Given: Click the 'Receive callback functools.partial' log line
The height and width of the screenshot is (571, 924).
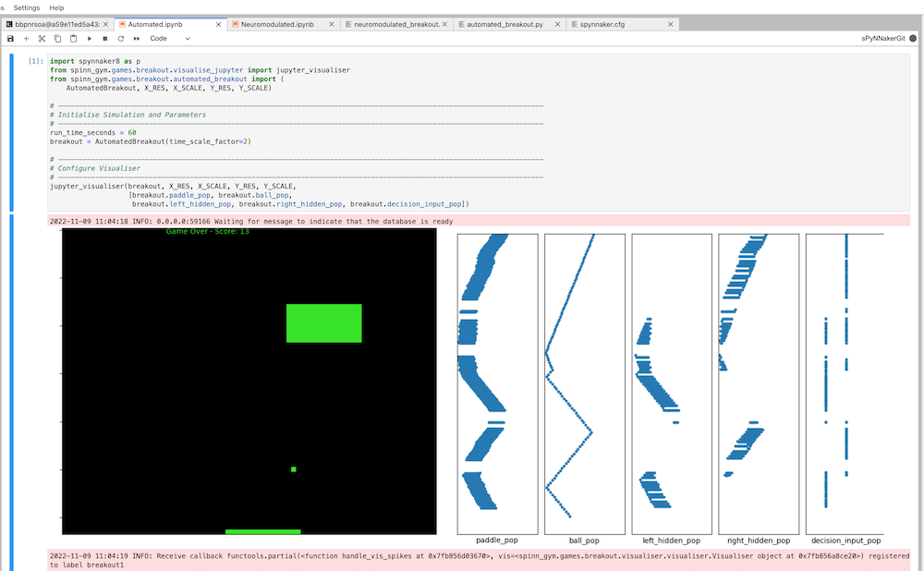Looking at the screenshot, I should (x=478, y=560).
